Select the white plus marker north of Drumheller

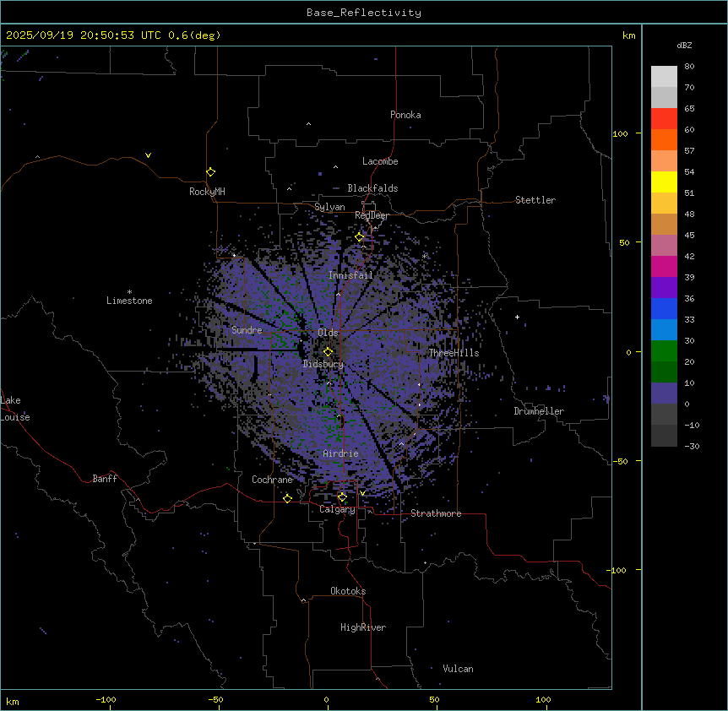518,317
